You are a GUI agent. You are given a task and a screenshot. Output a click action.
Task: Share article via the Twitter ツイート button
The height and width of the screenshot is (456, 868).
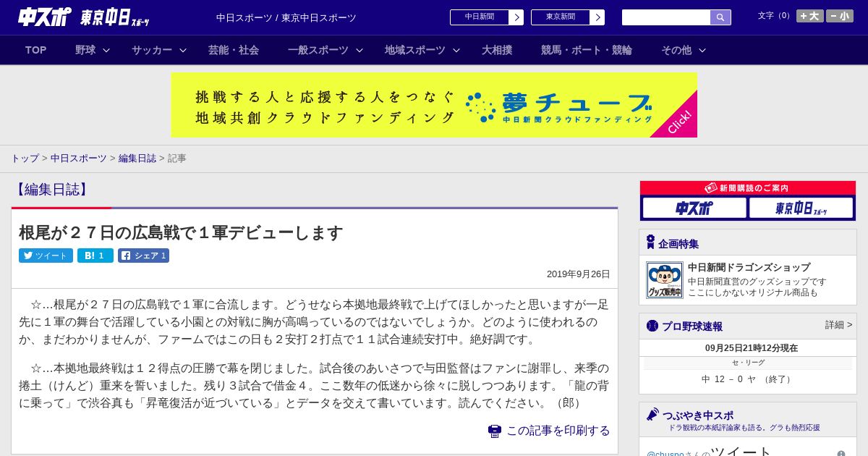coord(46,256)
